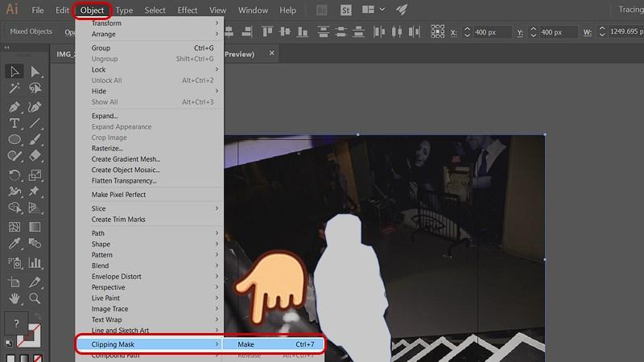
Task: Select the Curvature tool
Action: click(35, 107)
